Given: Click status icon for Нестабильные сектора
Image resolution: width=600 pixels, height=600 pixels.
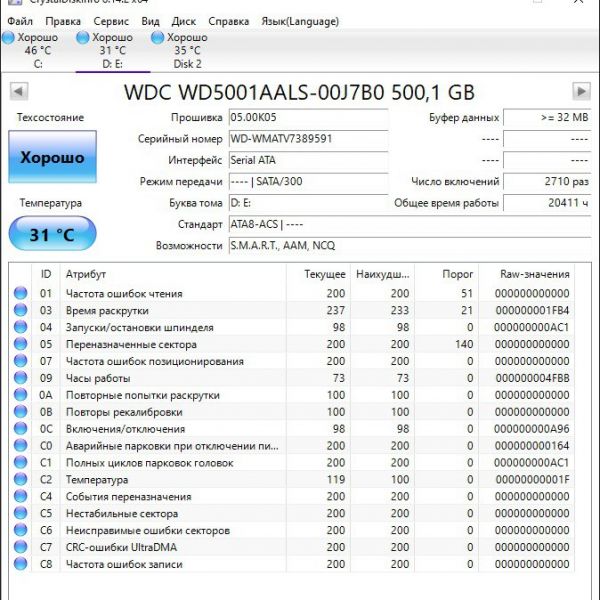Looking at the screenshot, I should pyautogui.click(x=20, y=513).
